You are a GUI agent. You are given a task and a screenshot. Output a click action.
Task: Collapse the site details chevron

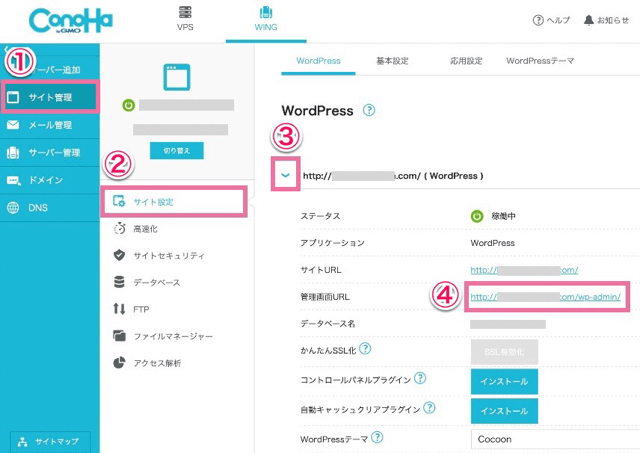coord(286,175)
